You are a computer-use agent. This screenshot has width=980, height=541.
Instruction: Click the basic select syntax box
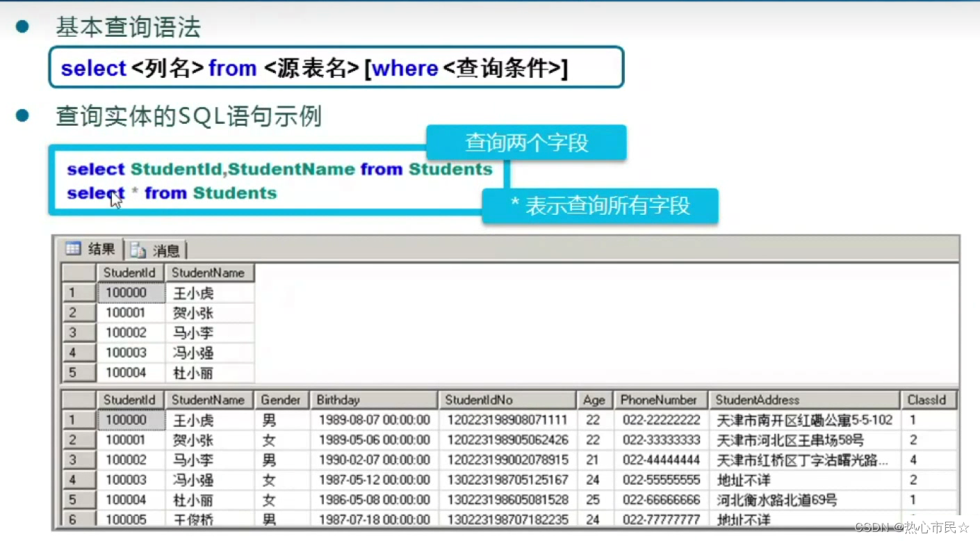(336, 67)
